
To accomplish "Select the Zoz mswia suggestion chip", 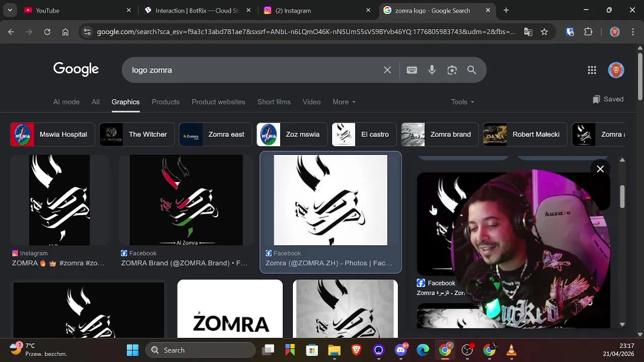I will pos(292,134).
